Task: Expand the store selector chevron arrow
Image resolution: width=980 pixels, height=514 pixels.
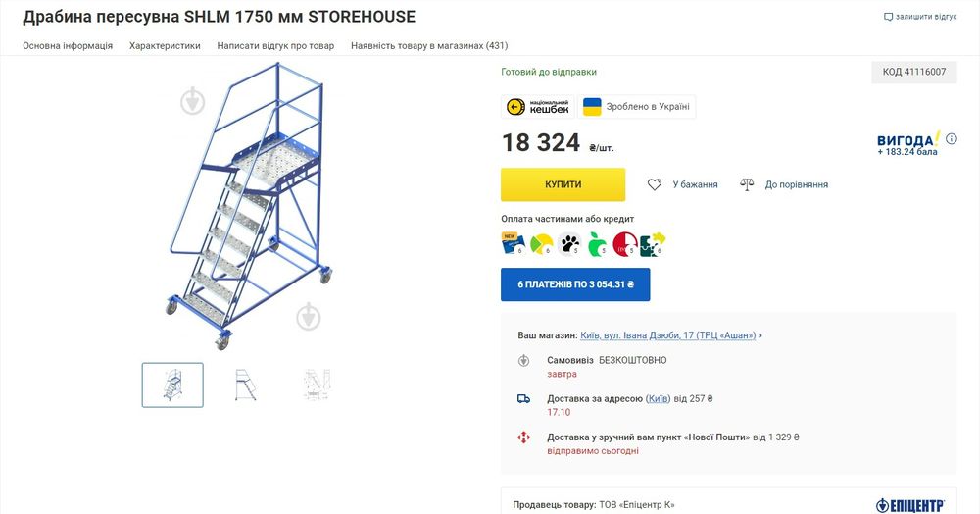Action: pyautogui.click(x=760, y=335)
